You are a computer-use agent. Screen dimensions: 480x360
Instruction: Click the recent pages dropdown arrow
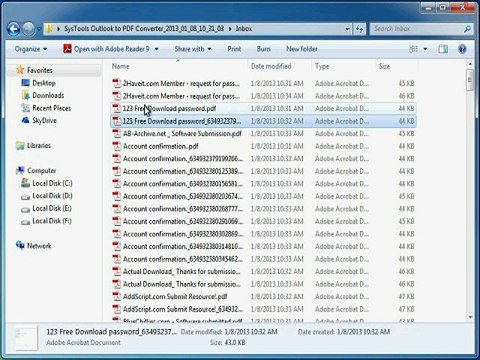(x=39, y=29)
